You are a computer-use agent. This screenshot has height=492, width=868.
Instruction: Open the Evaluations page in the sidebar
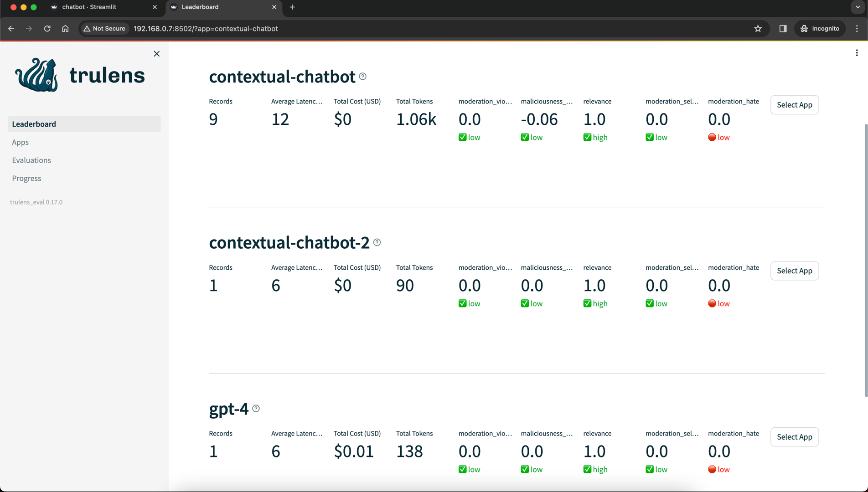[31, 160]
